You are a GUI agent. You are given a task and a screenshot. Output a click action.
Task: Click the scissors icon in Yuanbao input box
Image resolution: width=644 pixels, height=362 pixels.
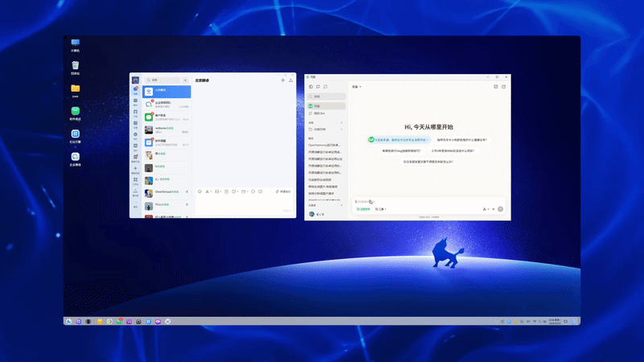[x=485, y=209]
